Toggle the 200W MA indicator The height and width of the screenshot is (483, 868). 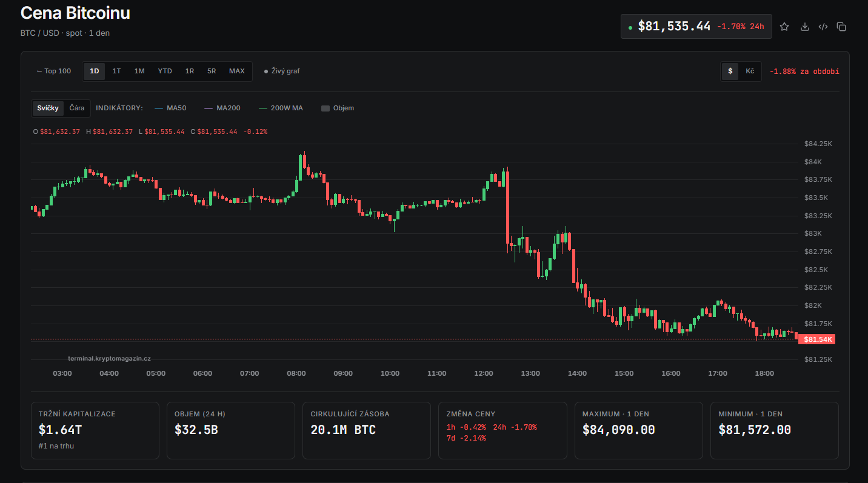tap(281, 108)
